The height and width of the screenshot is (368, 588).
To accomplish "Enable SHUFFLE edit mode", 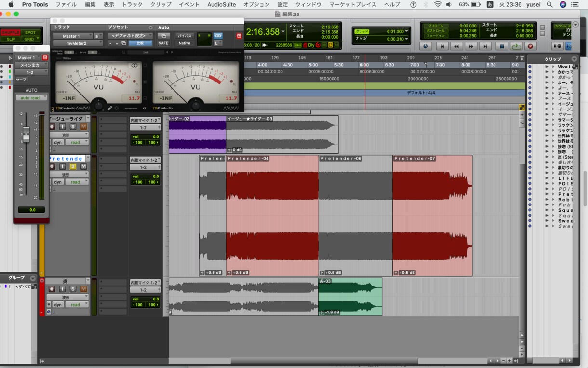I will [11, 32].
